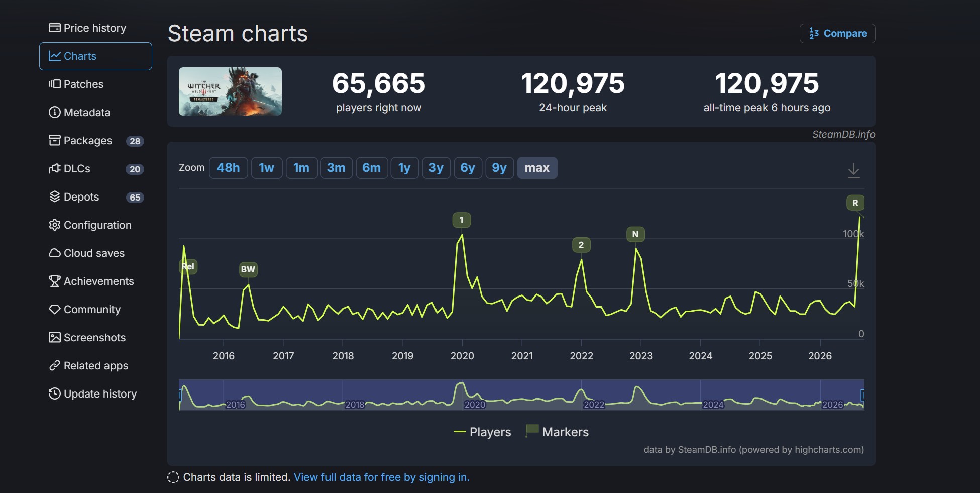Click the right navigator range handle
The width and height of the screenshot is (980, 493).
863,395
